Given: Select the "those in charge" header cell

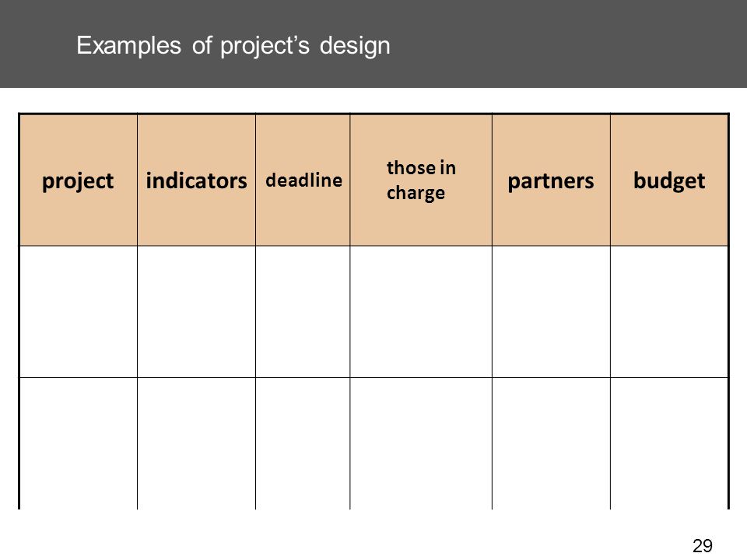Looking at the screenshot, I should (x=421, y=180).
